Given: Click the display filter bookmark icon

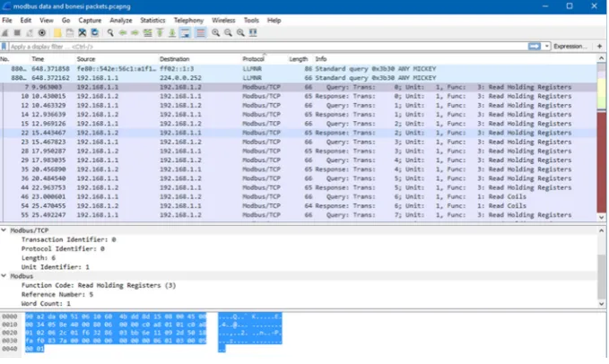Looking at the screenshot, I should [x=4, y=47].
